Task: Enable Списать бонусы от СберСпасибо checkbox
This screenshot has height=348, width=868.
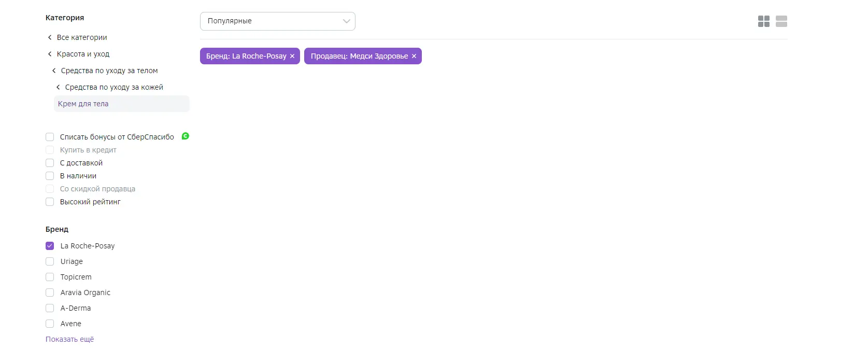Action: click(x=50, y=137)
